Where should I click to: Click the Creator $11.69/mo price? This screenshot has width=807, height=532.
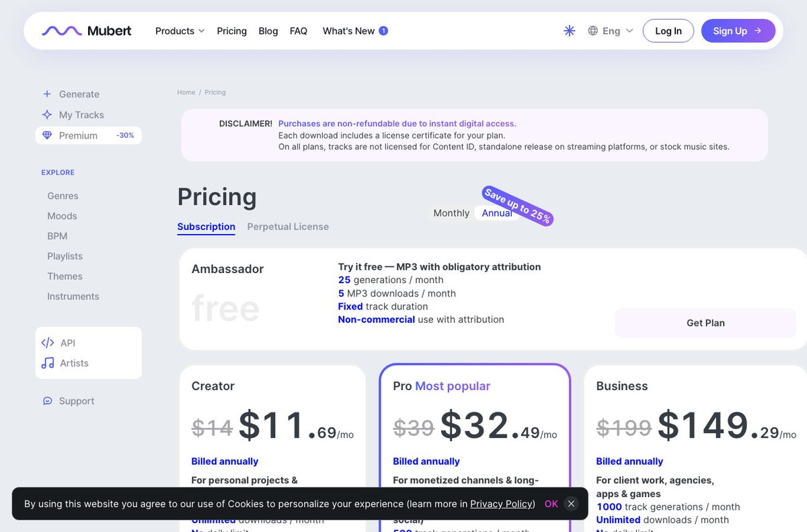[x=296, y=426]
